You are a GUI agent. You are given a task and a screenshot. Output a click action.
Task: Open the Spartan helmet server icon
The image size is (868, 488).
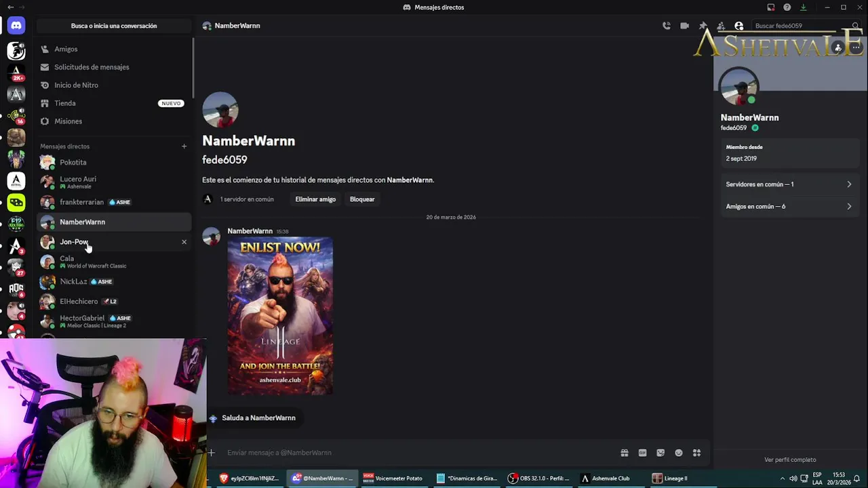coord(16,50)
